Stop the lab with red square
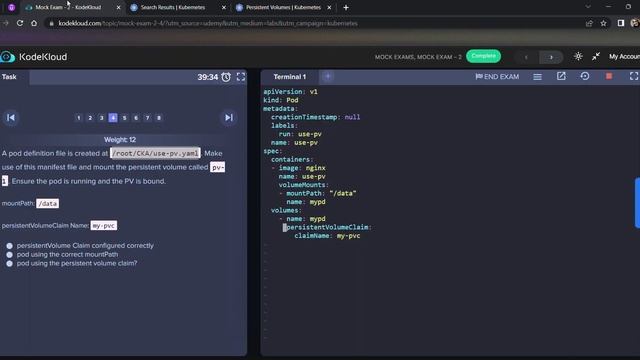 click(x=609, y=76)
